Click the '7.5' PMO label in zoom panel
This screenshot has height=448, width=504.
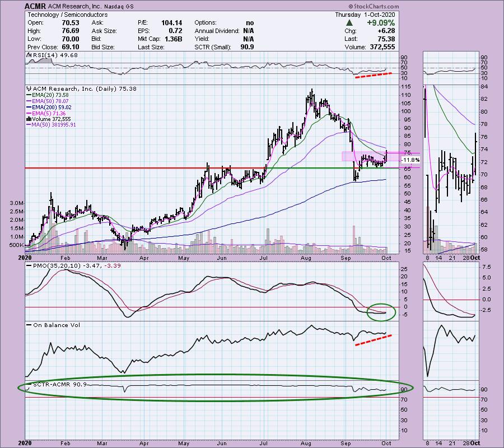click(487, 267)
